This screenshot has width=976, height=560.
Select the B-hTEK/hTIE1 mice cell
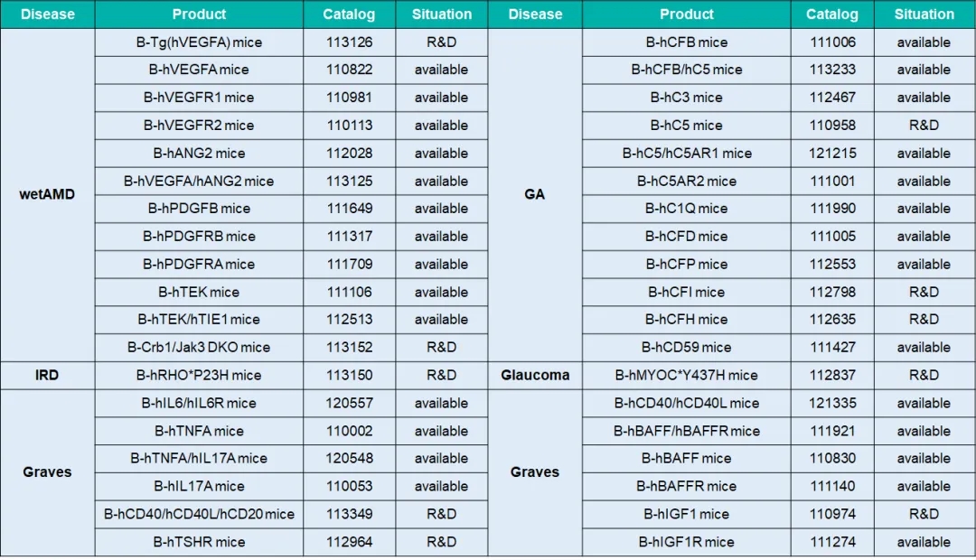[x=199, y=319]
